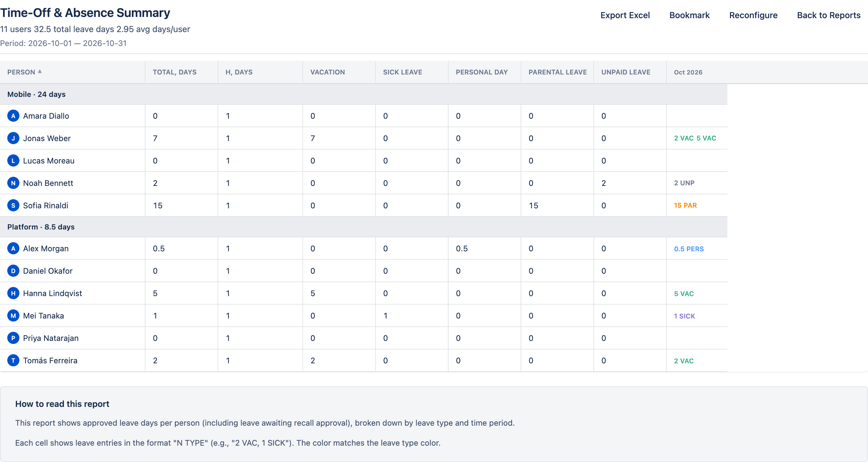Click the How to read this report heading
The width and height of the screenshot is (868, 462).
62,404
